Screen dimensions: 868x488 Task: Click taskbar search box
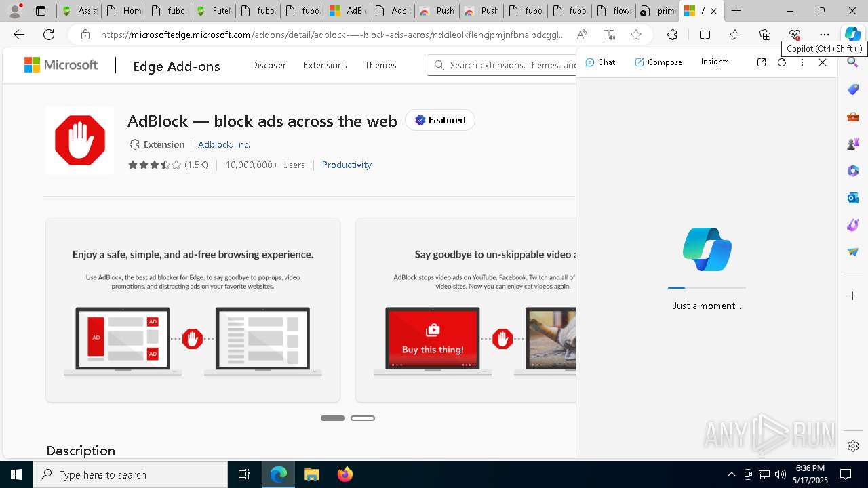tap(130, 474)
